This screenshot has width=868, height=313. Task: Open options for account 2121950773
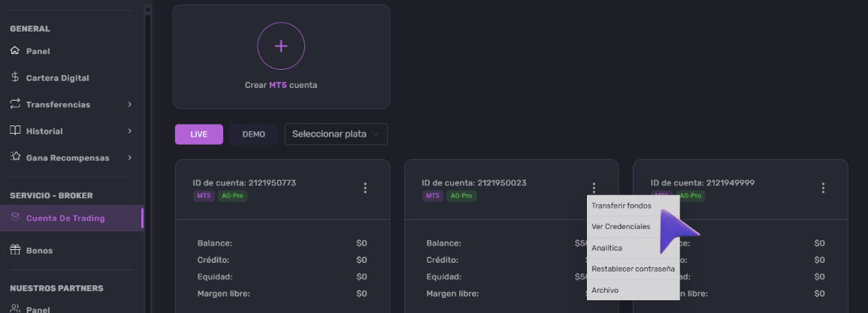tap(364, 188)
